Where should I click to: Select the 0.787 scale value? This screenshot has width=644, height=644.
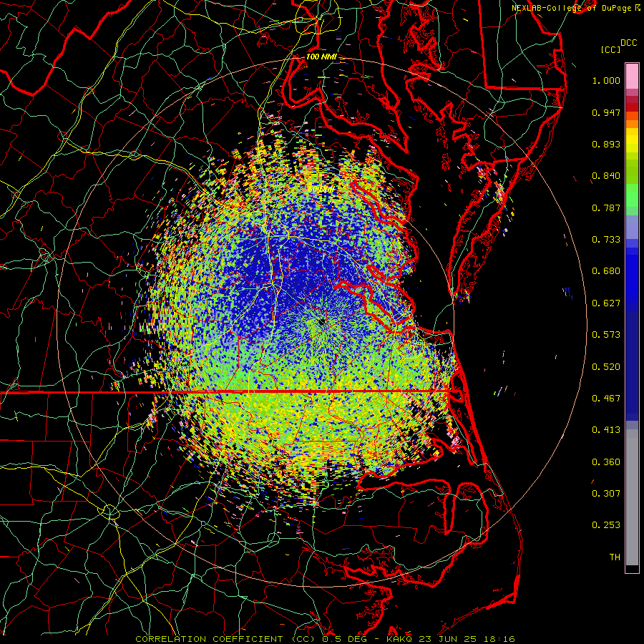(606, 208)
